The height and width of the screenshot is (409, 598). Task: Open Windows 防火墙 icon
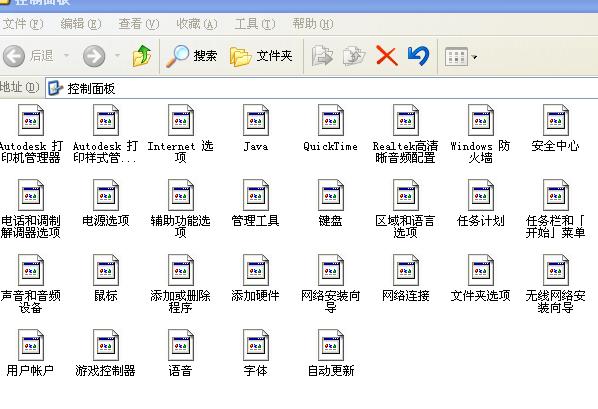coord(481,121)
